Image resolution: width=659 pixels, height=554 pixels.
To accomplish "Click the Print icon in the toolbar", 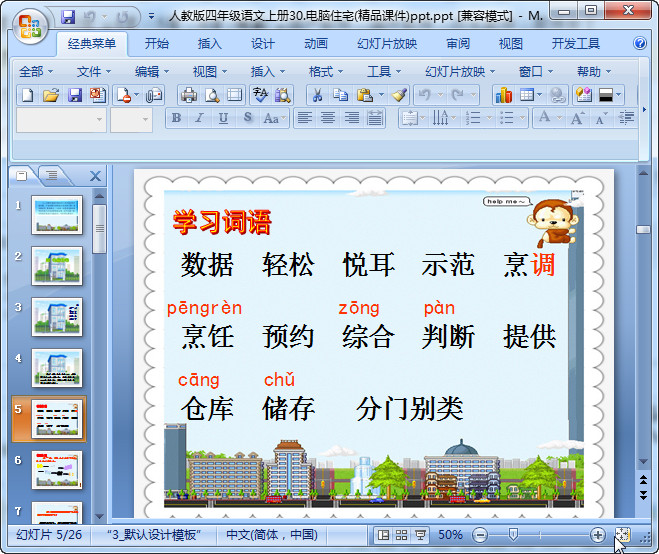I will tap(188, 95).
